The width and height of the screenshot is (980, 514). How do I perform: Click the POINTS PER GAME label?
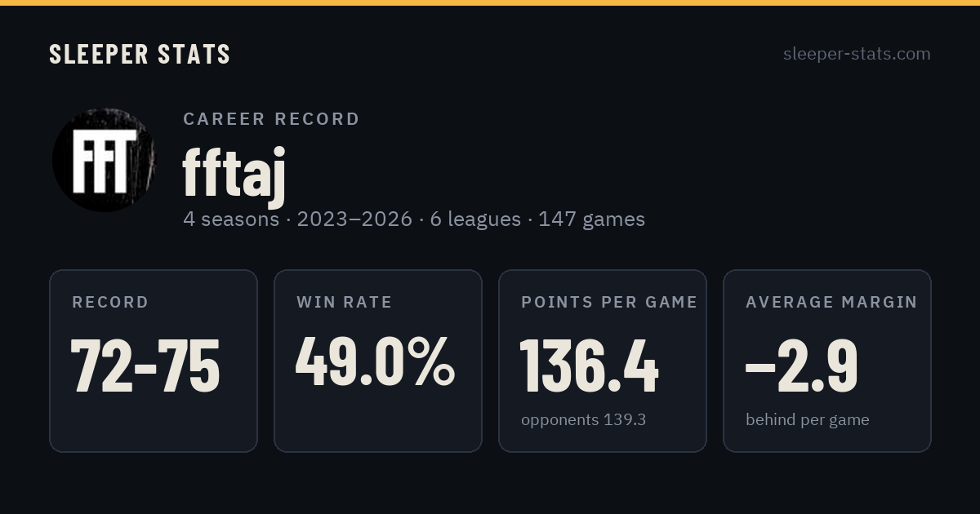609,302
